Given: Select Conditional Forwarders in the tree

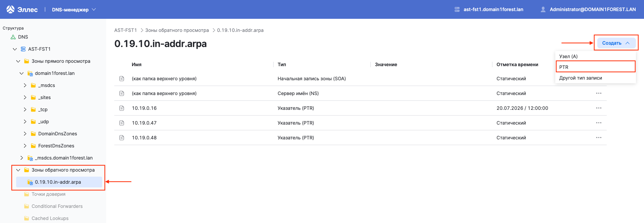Looking at the screenshot, I should click(x=57, y=206).
